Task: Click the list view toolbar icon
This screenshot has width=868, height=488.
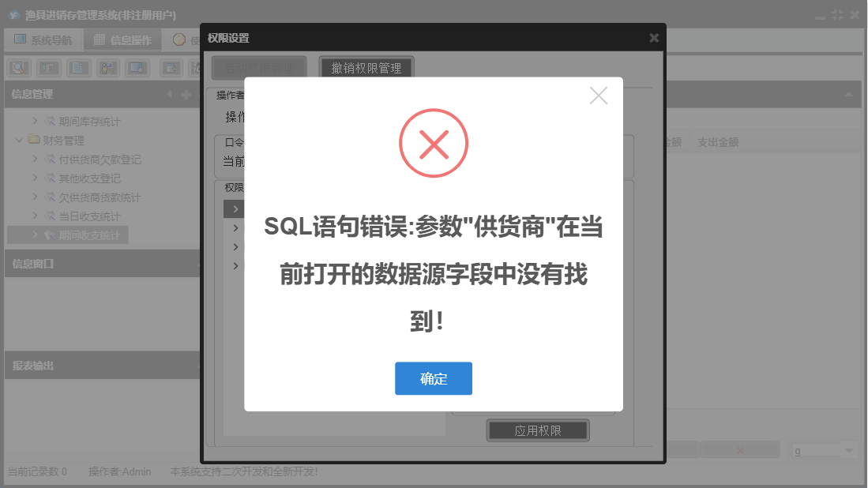Action: (49, 68)
